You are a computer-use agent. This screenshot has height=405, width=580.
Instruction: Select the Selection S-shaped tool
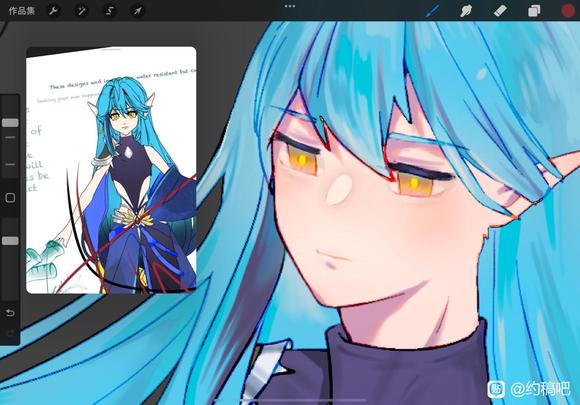(109, 11)
